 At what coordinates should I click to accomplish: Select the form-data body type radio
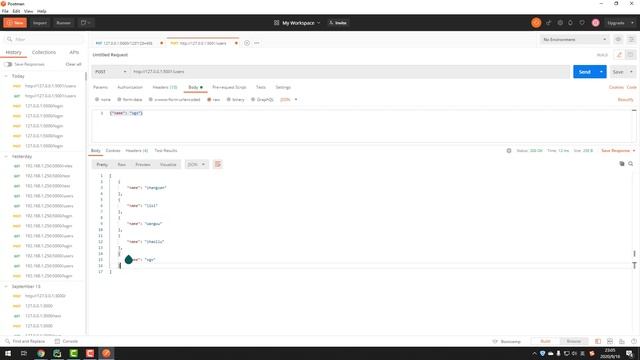[119, 100]
